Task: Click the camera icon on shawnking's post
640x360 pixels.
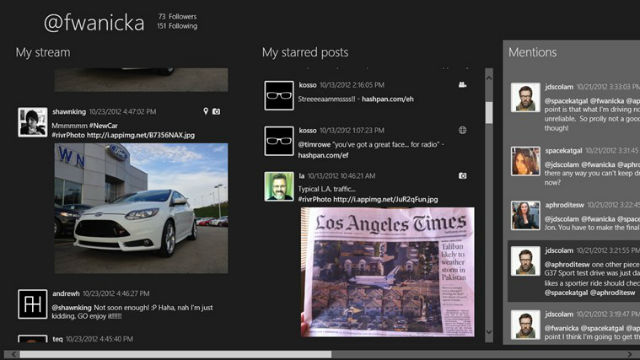Action: click(x=216, y=111)
